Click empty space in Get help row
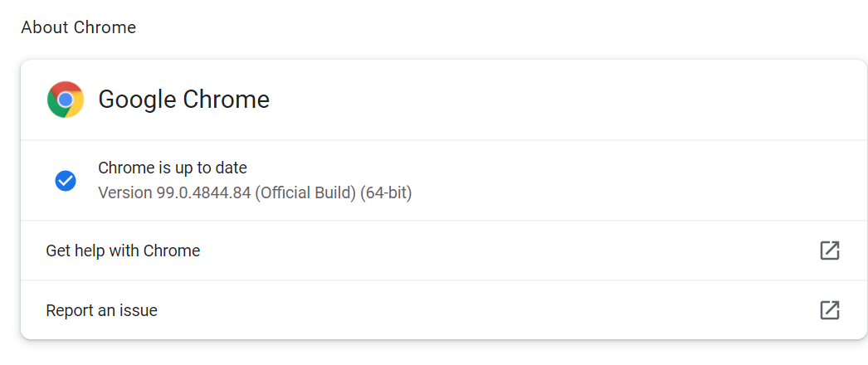This screenshot has width=868, height=365. [x=498, y=251]
